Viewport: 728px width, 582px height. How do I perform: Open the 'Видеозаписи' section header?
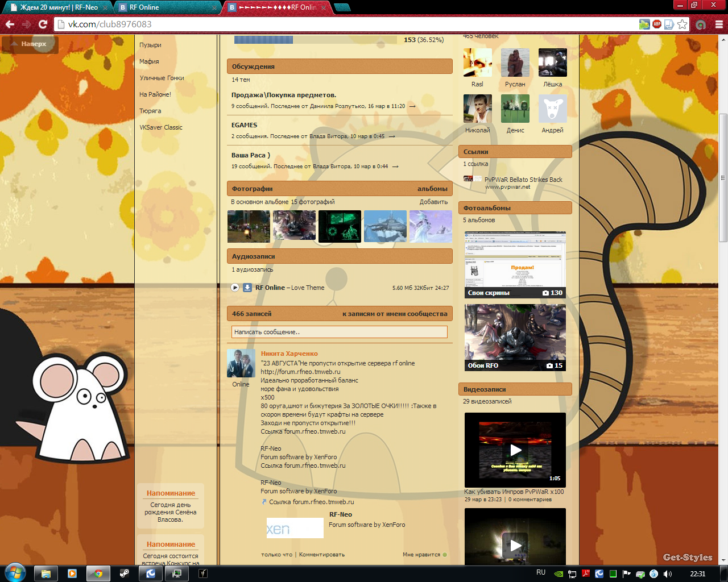[515, 389]
